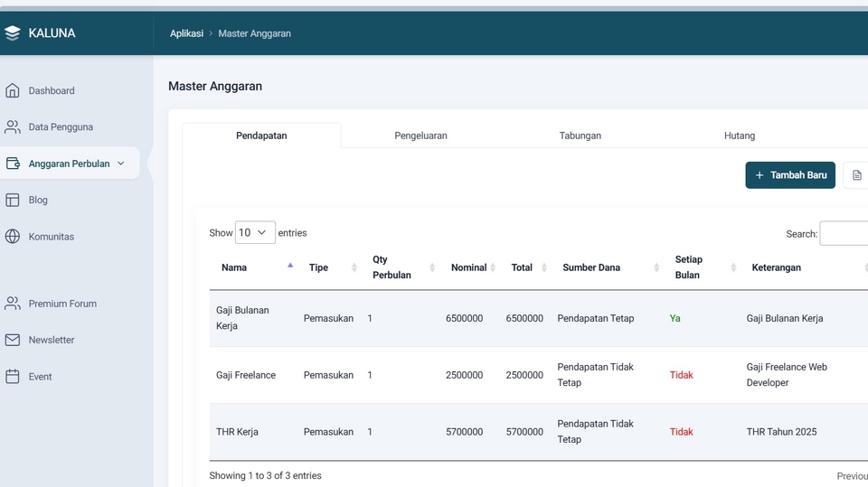Viewport: 868px width, 487px height.
Task: Click the Newsletter envelope icon
Action: pos(12,340)
